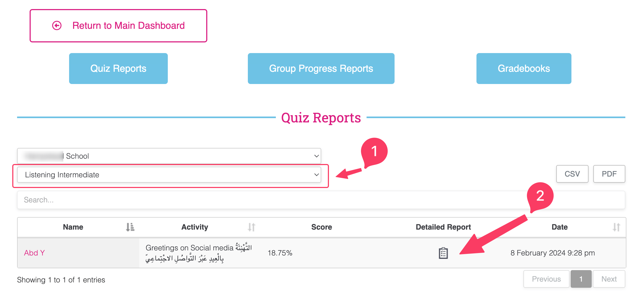Click the Score column header

[321, 227]
